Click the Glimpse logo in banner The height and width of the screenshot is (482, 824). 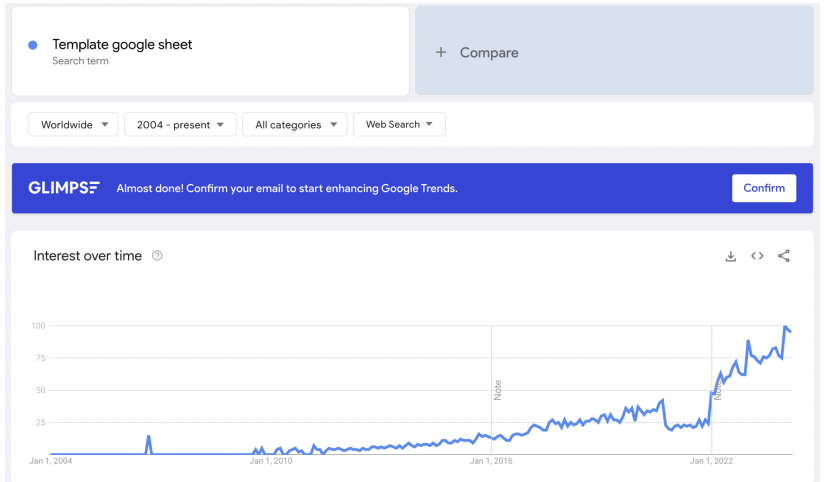[x=64, y=188]
